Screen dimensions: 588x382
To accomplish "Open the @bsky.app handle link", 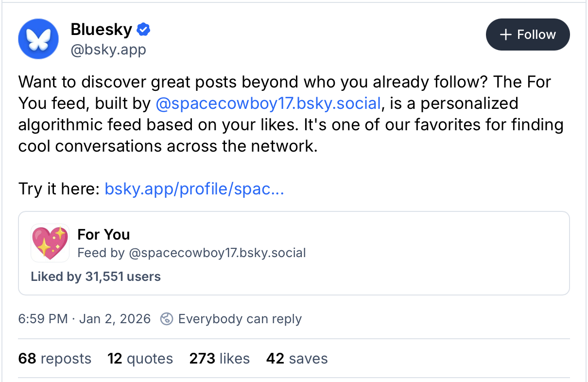I will tap(108, 50).
